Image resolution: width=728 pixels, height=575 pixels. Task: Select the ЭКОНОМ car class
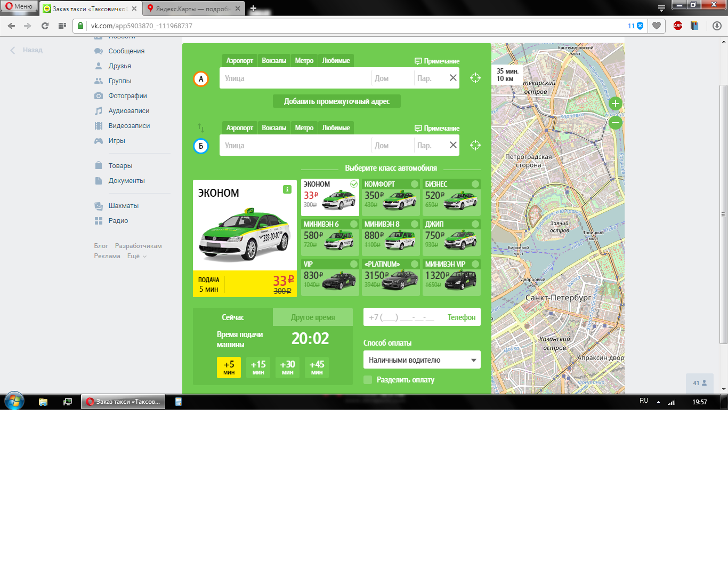pos(330,197)
